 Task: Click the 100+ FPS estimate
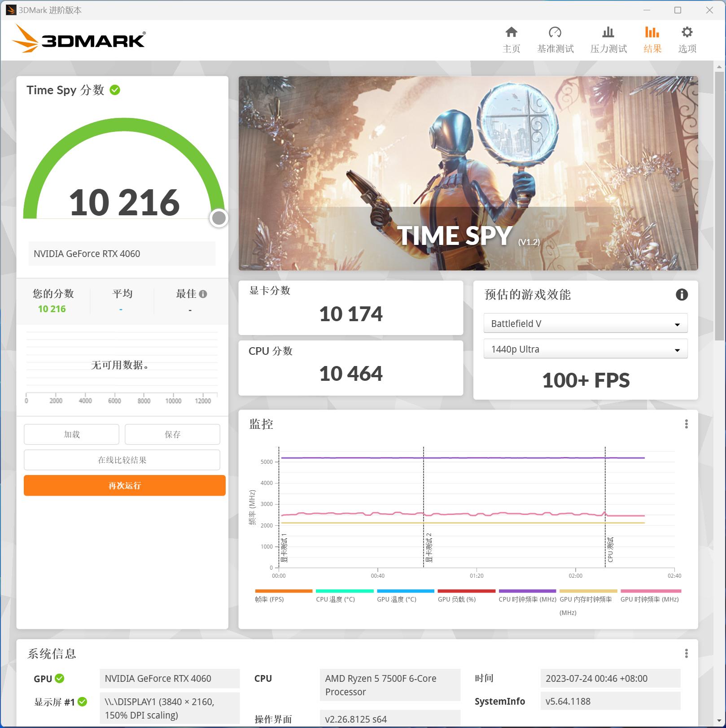click(x=586, y=380)
